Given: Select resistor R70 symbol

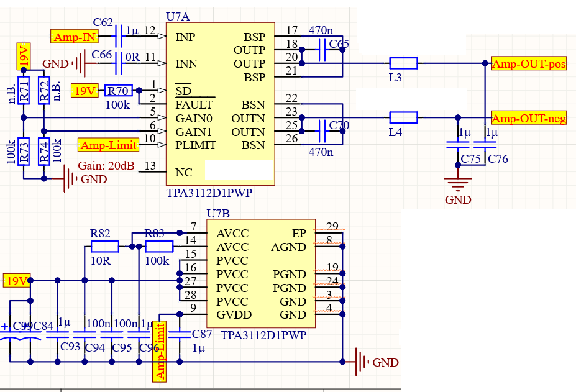Looking at the screenshot, I should (x=118, y=90).
